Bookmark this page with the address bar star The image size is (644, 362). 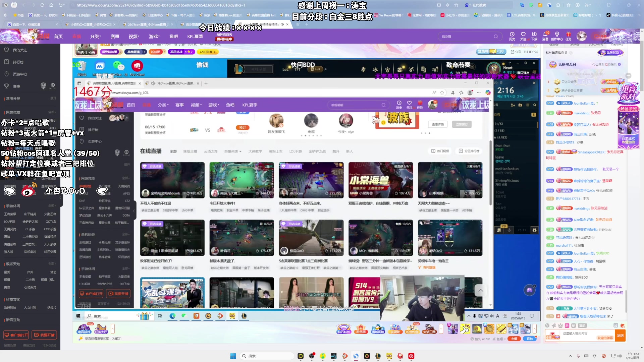point(456,5)
